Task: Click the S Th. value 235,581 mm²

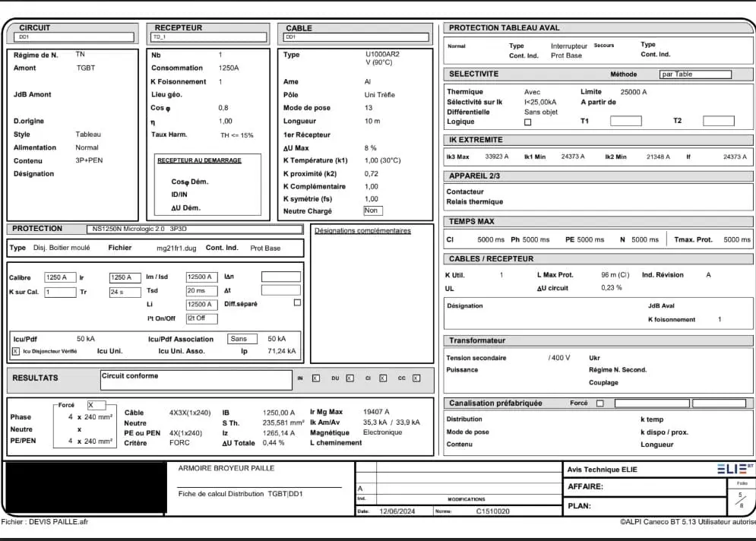Action: point(283,423)
